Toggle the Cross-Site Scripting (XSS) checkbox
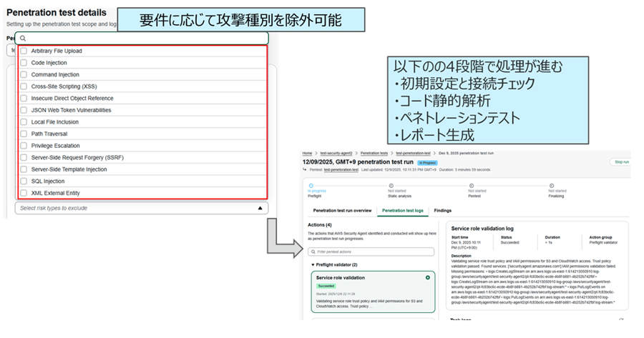 click(x=24, y=86)
